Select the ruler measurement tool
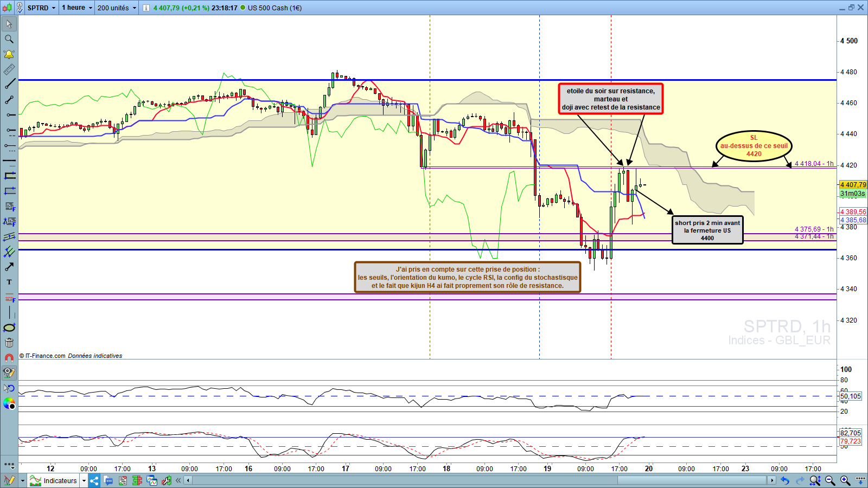The height and width of the screenshot is (488, 868). point(9,69)
